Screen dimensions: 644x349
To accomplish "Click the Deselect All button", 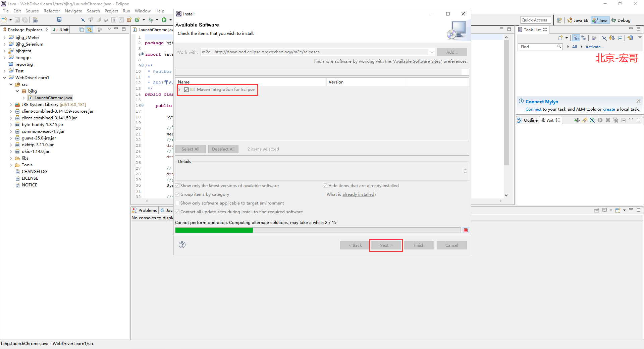I will (223, 149).
